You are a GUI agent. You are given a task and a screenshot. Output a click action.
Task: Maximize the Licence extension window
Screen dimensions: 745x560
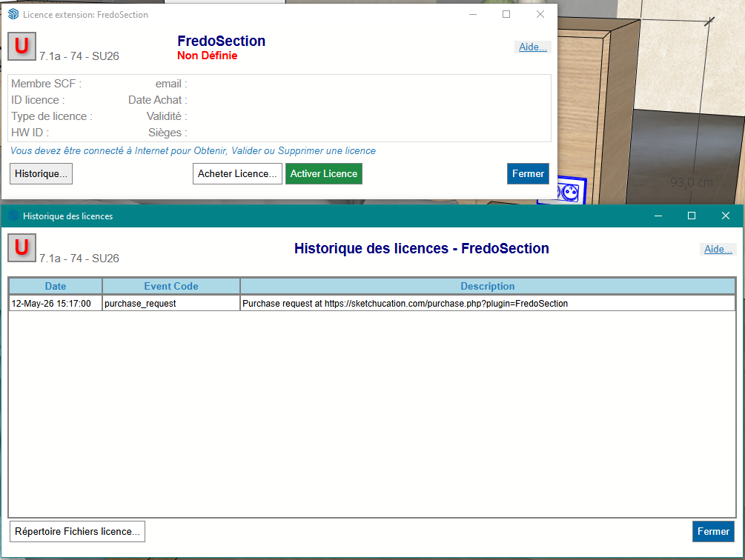tap(506, 14)
